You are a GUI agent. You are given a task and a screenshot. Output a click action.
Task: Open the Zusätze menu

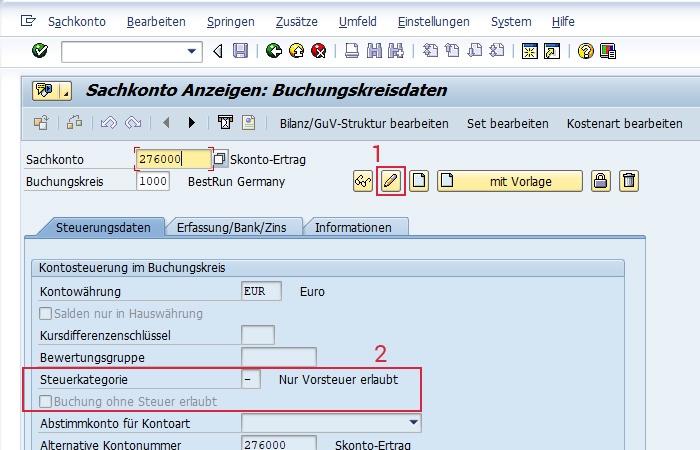coord(296,21)
